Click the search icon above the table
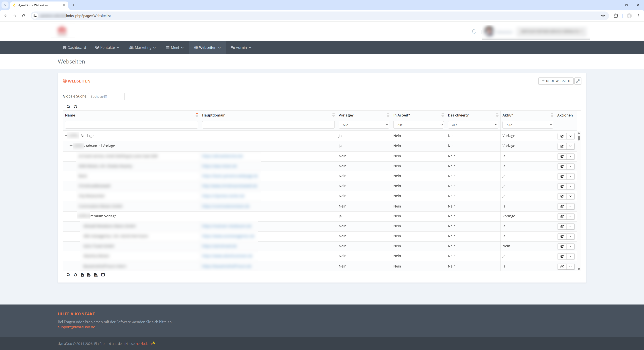The image size is (644, 350). 68,107
